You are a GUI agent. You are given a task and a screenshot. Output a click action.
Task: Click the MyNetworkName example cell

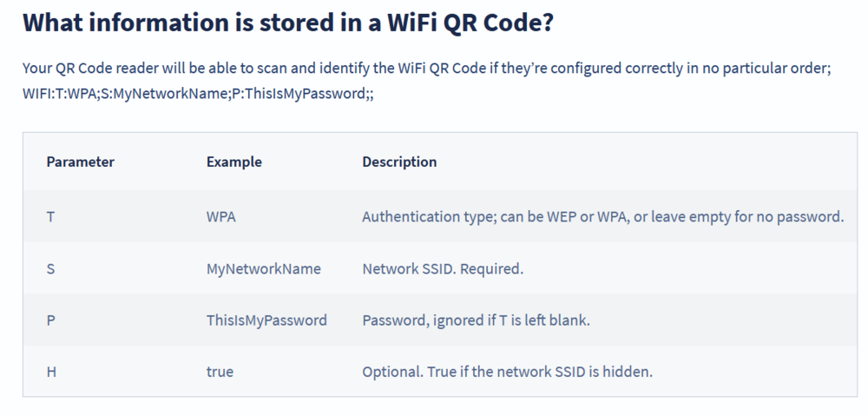click(x=263, y=268)
